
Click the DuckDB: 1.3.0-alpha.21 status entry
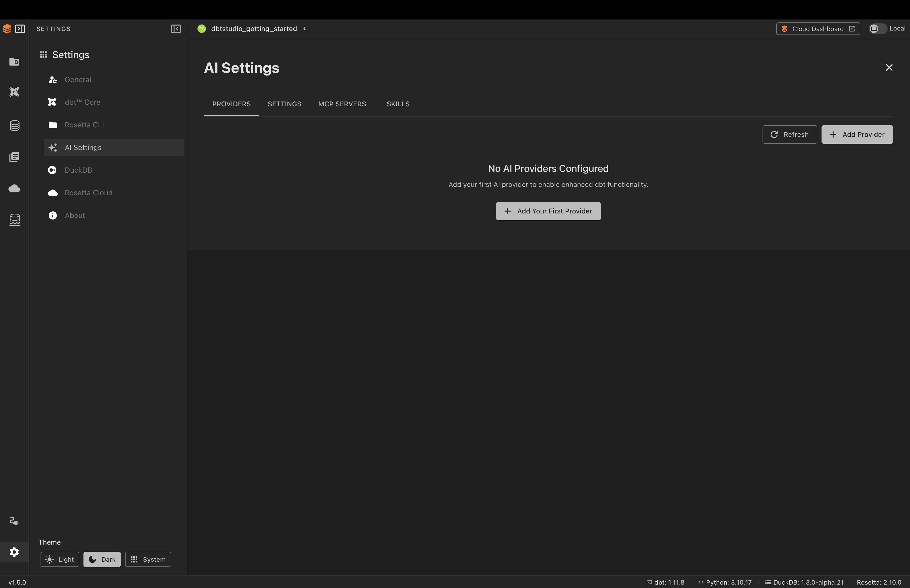point(805,582)
